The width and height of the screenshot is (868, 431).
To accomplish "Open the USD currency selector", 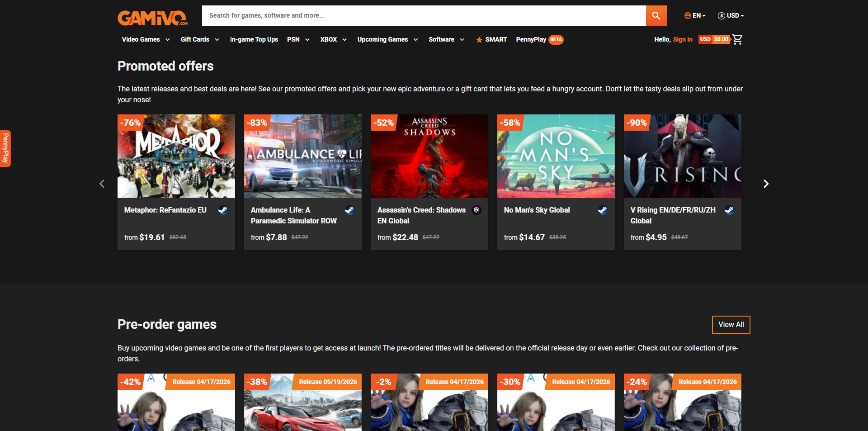I will (731, 15).
